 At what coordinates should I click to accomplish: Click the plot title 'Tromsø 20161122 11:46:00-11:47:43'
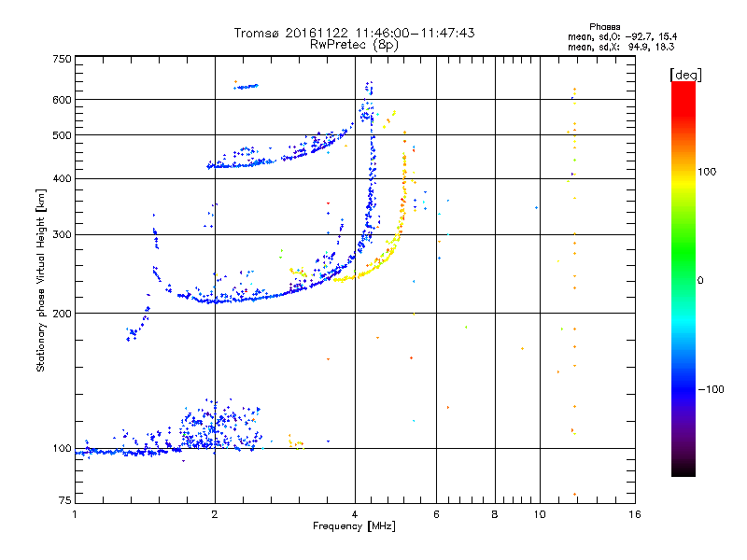coord(354,33)
